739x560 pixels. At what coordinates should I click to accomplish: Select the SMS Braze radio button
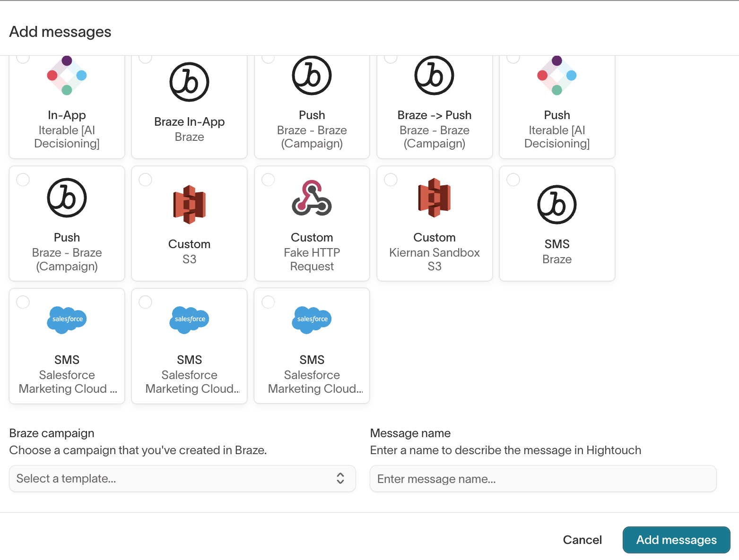click(x=513, y=180)
